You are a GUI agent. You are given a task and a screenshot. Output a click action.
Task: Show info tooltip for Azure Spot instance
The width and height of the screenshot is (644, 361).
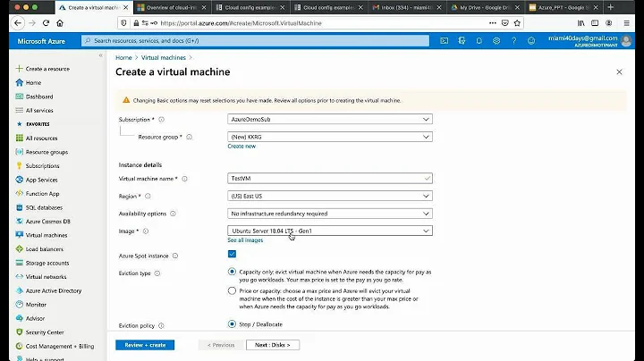click(x=175, y=256)
